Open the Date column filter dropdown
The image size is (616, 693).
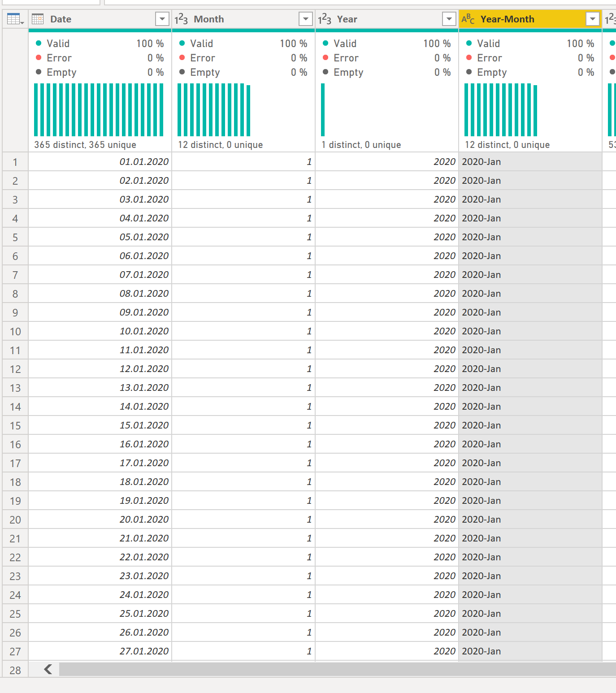[x=162, y=19]
